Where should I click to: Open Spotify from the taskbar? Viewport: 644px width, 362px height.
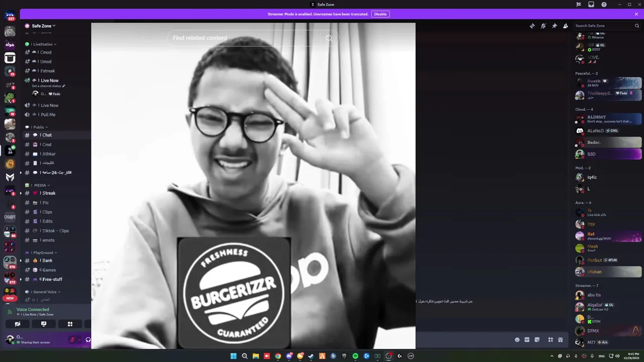[355, 356]
